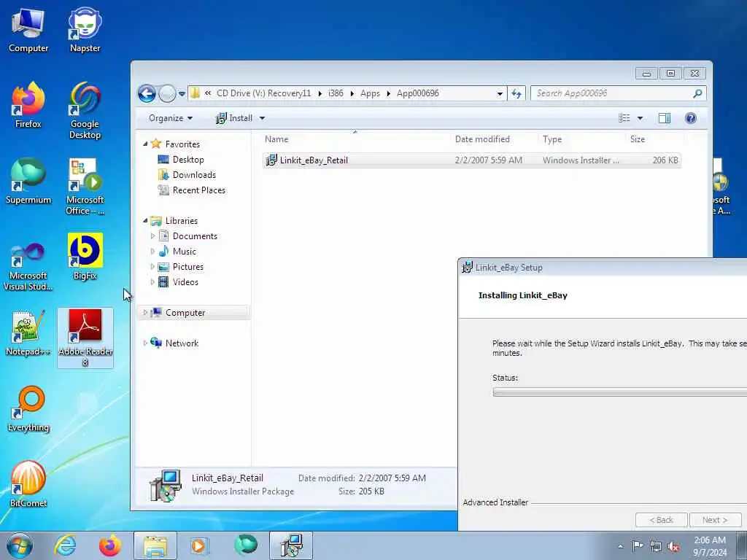Open the Organize dropdown menu
Image resolution: width=747 pixels, height=560 pixels.
pyautogui.click(x=171, y=118)
